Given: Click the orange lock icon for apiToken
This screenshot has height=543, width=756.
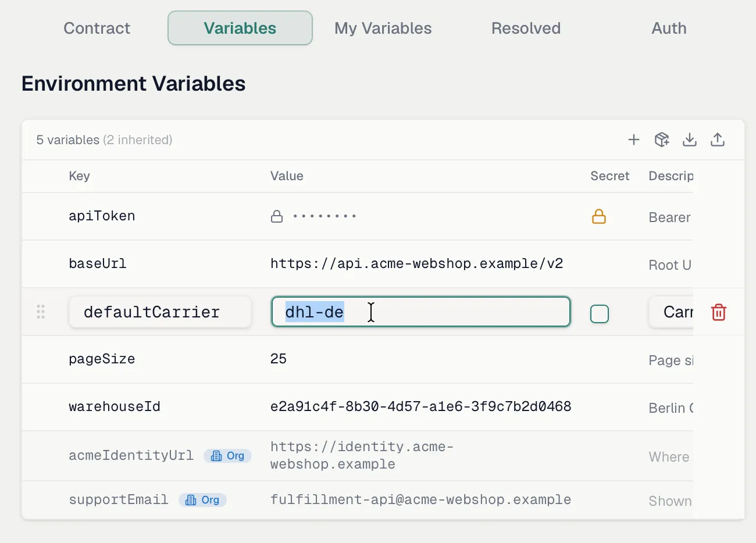Looking at the screenshot, I should (x=599, y=217).
